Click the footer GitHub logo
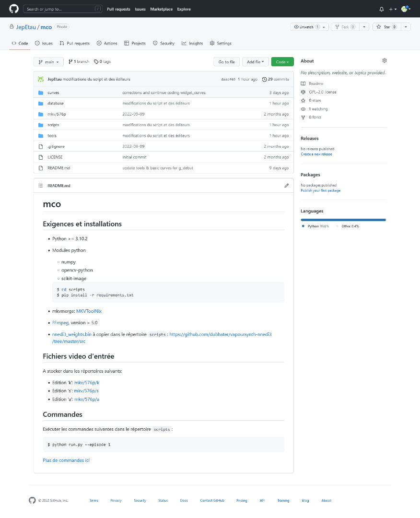The width and height of the screenshot is (420, 518). (32, 500)
